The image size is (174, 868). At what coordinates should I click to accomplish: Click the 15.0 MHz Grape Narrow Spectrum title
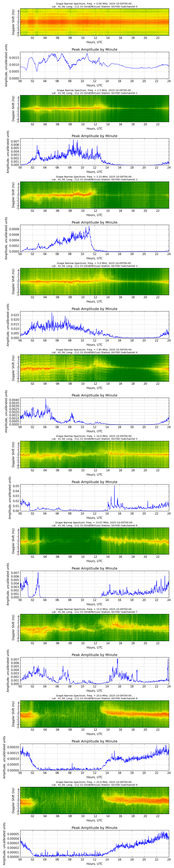(95, 610)
